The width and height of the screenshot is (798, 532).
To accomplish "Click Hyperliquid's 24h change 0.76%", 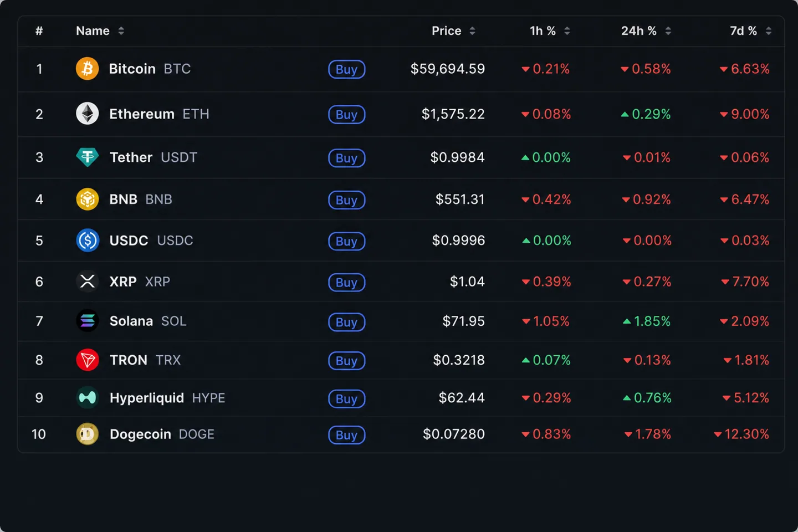I will [647, 398].
